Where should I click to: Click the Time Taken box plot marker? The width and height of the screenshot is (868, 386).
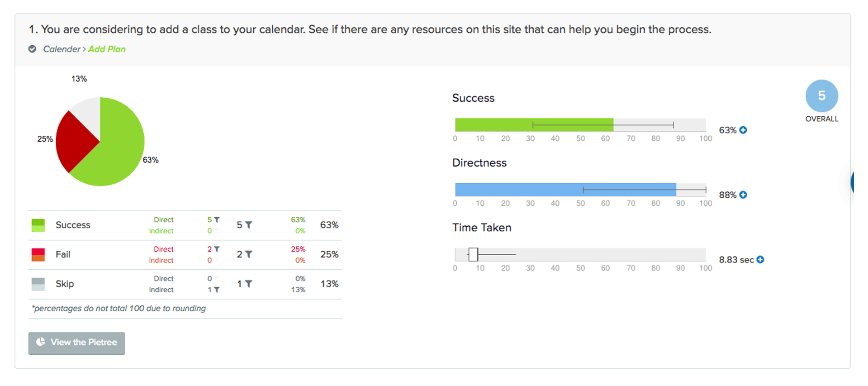tap(473, 254)
